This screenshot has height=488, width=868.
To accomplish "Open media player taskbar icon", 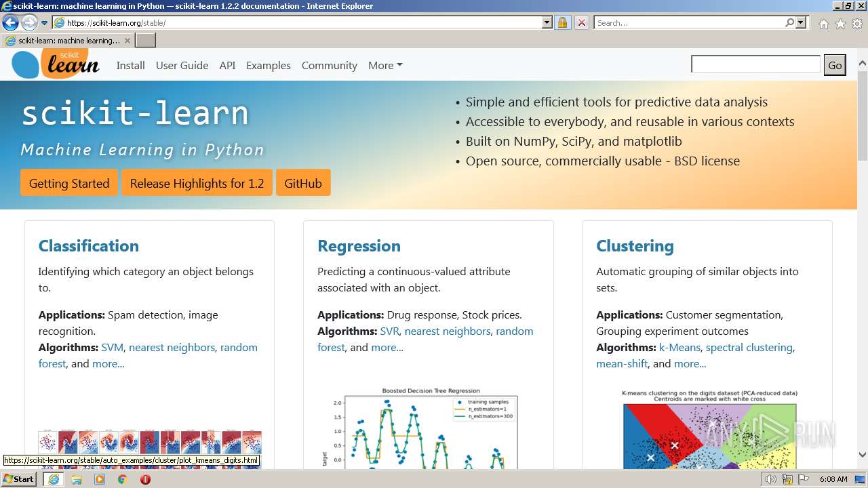I will [100, 479].
